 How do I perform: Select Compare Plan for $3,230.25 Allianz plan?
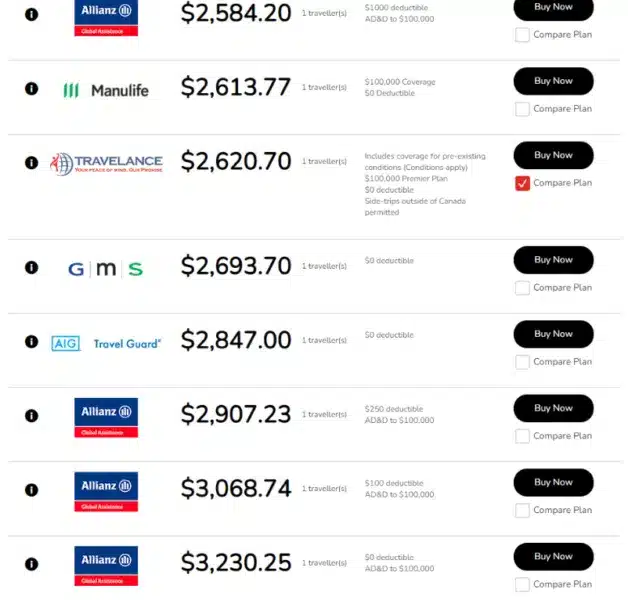pyautogui.click(x=522, y=584)
